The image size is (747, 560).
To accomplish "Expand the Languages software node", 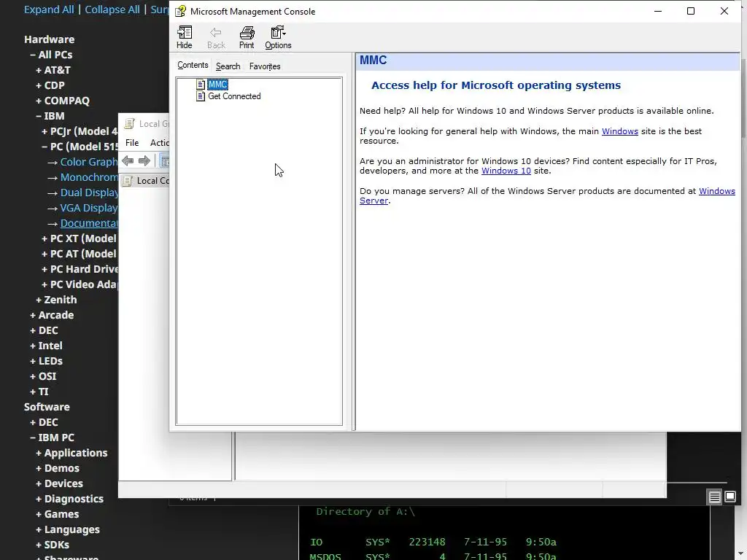I will click(68, 529).
